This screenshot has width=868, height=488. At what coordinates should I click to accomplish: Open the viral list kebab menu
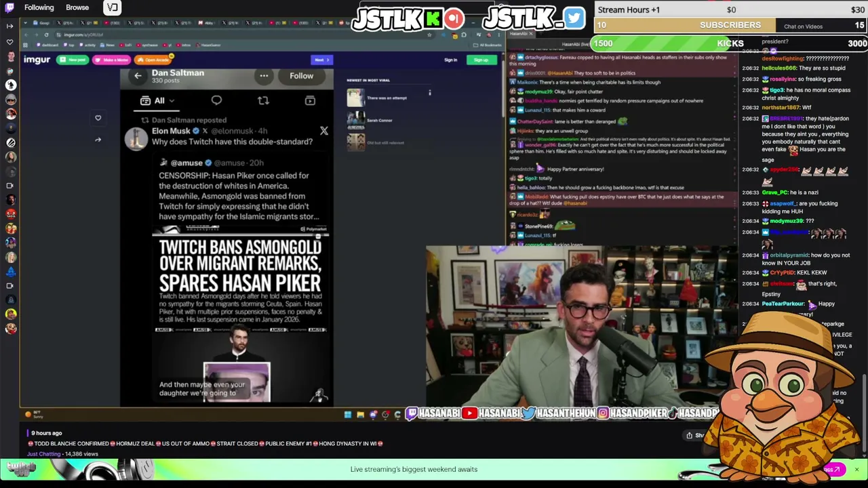pos(429,92)
